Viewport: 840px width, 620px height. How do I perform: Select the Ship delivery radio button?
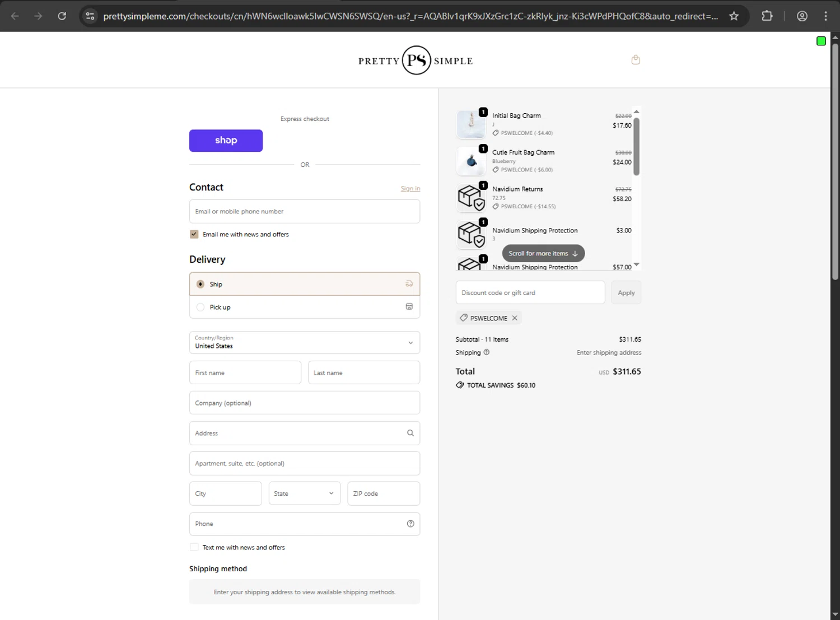coord(200,284)
